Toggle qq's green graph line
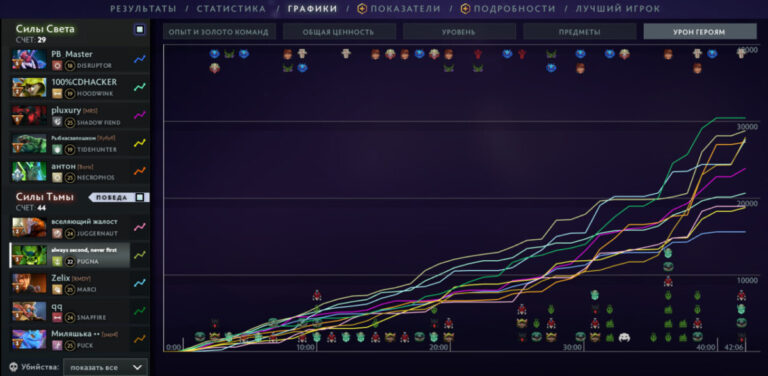The width and height of the screenshot is (768, 376). click(140, 310)
